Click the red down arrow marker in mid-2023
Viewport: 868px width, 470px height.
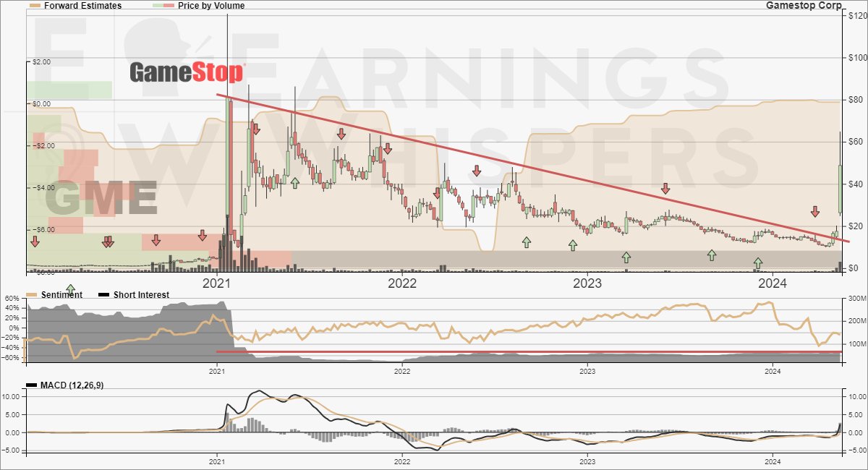point(665,189)
